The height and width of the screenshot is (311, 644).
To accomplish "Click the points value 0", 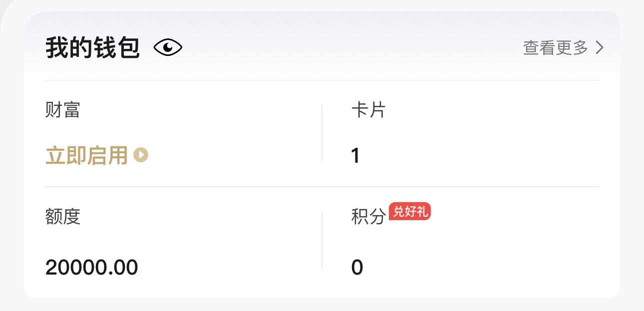I will pos(357,268).
